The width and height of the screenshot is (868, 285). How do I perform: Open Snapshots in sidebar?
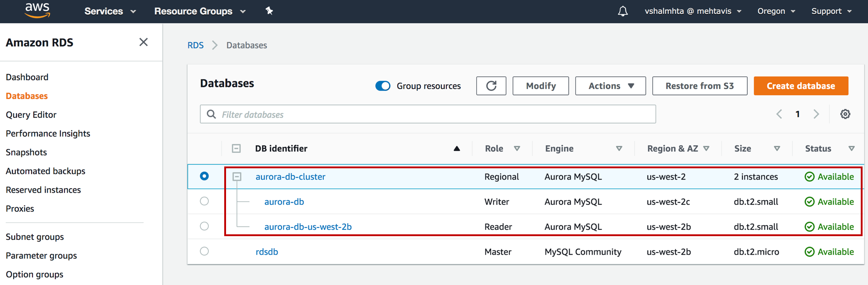pos(26,152)
